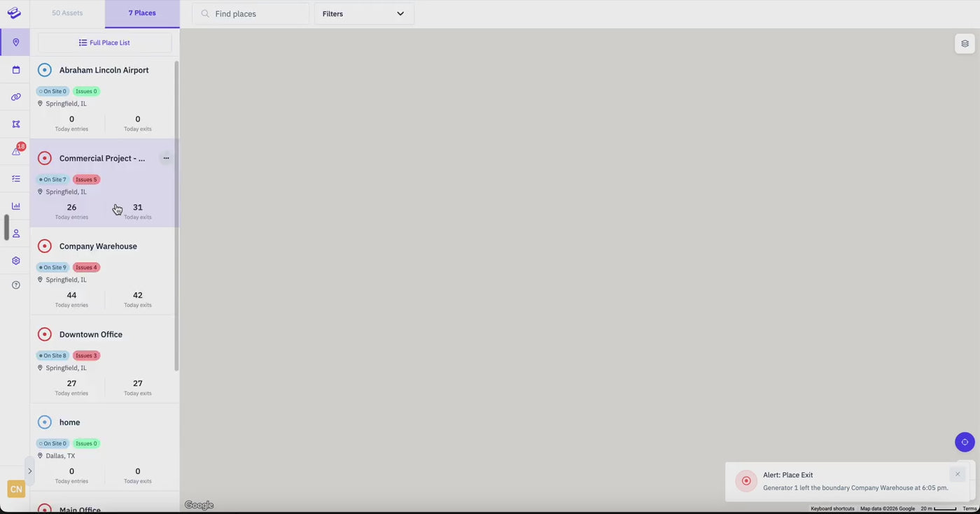This screenshot has height=514, width=980.
Task: Switch to the 7 Places tab
Action: click(142, 13)
